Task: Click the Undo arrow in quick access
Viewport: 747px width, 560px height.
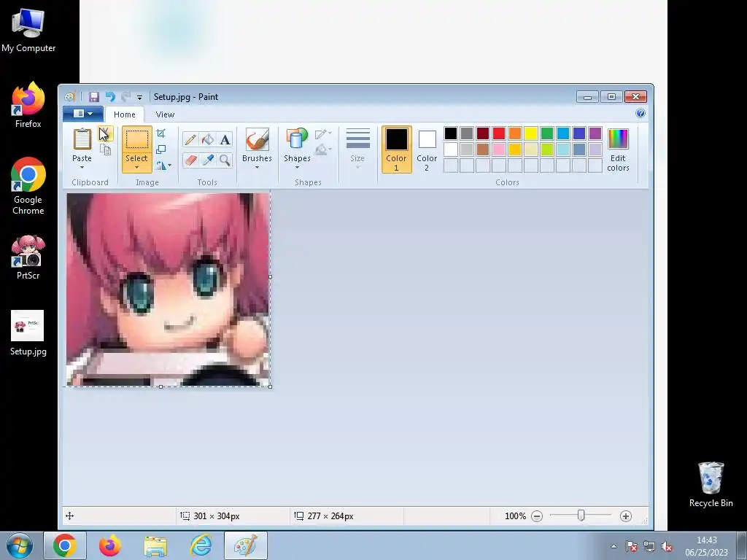Action: click(x=110, y=97)
